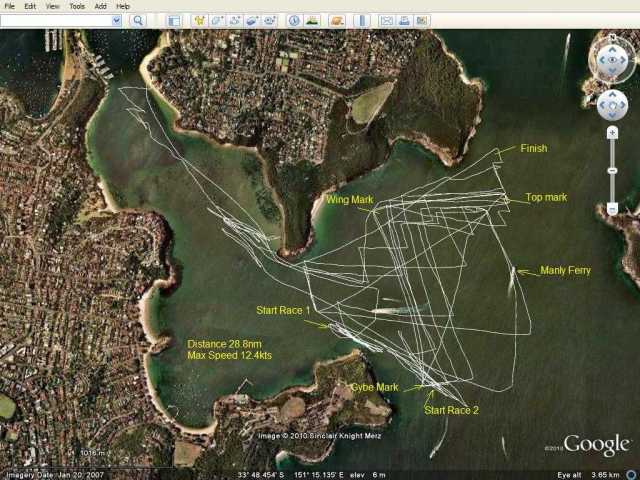Click the Start Race 1 label
Screen dimensions: 640x480
[x=283, y=310]
